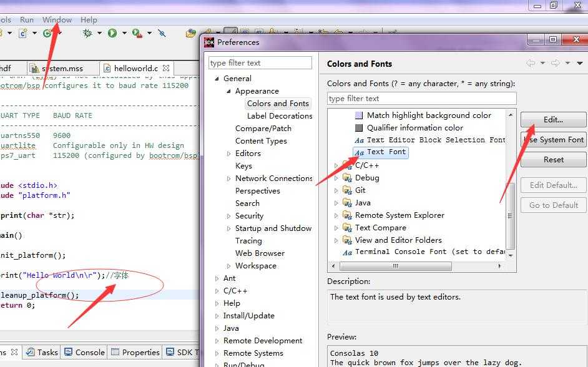Click the Colors and Fonts filter text field
588x367 pixels.
[x=421, y=98]
